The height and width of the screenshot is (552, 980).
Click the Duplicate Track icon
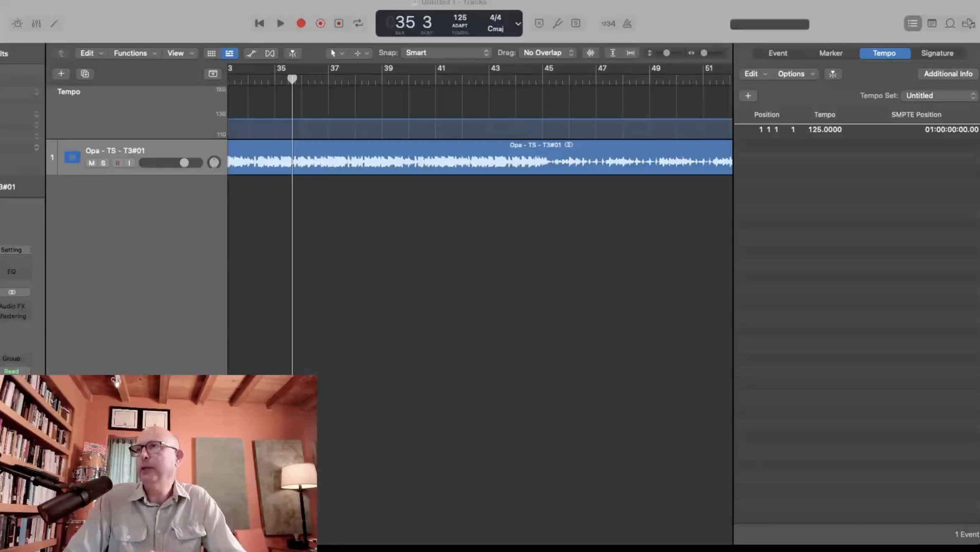tap(85, 74)
